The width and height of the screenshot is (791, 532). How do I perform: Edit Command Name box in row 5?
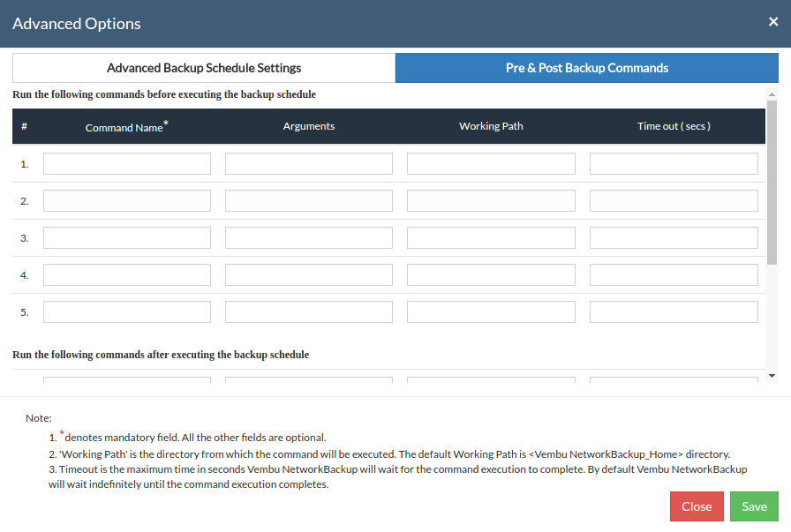pyautogui.click(x=127, y=311)
